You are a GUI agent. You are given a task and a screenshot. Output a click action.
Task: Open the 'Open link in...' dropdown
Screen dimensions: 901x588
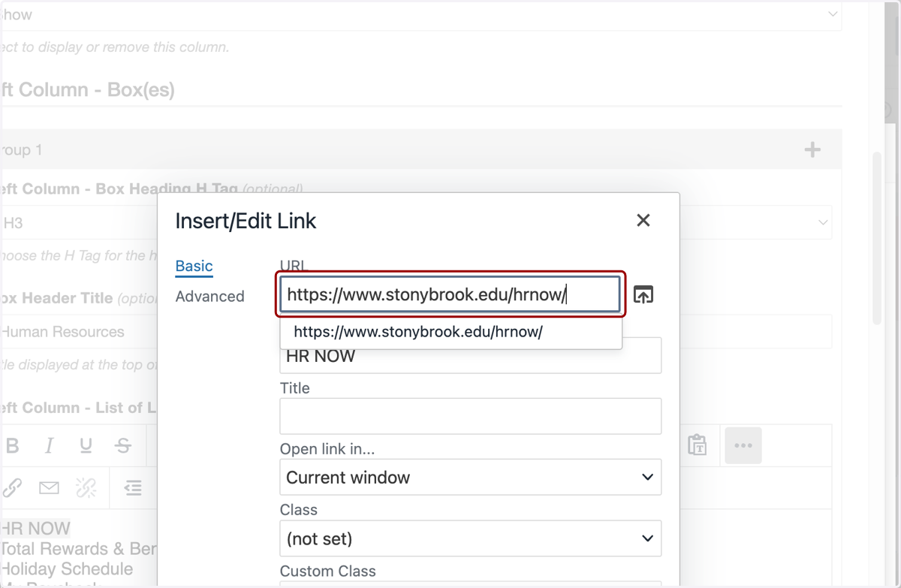(471, 478)
